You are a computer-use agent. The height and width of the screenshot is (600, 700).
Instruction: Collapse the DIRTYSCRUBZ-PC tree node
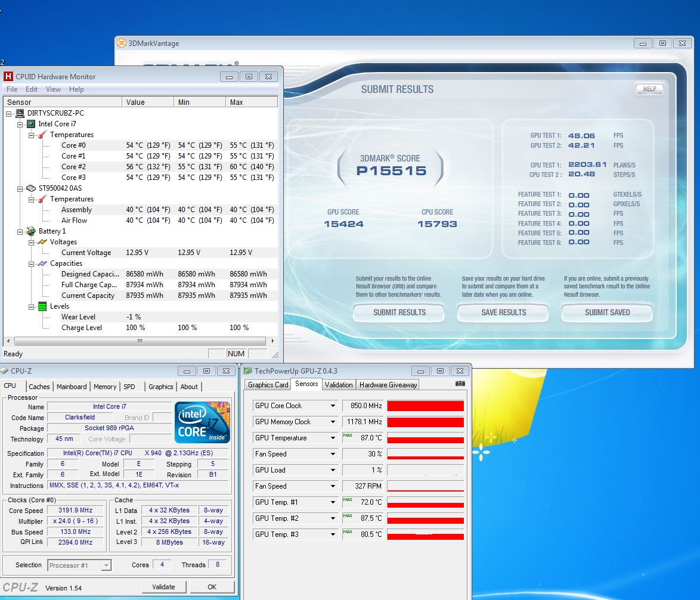click(8, 114)
